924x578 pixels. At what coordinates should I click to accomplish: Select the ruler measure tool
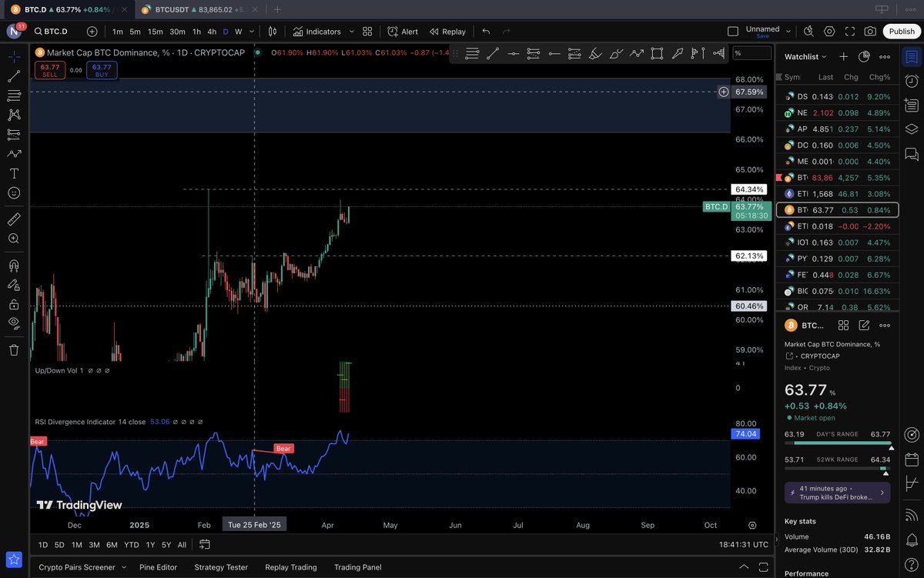pos(14,219)
